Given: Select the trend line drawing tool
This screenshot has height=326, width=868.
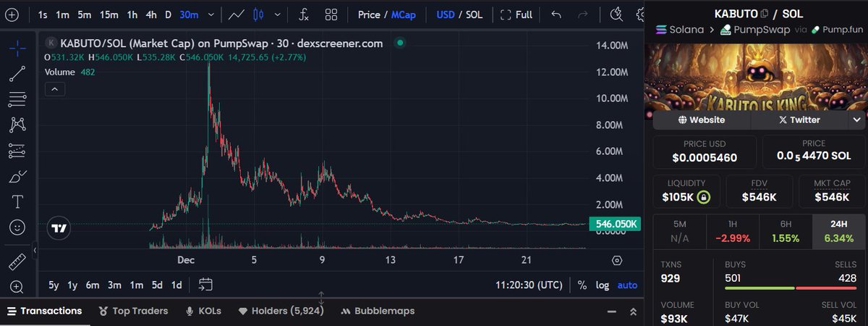Looking at the screenshot, I should pyautogui.click(x=17, y=74).
